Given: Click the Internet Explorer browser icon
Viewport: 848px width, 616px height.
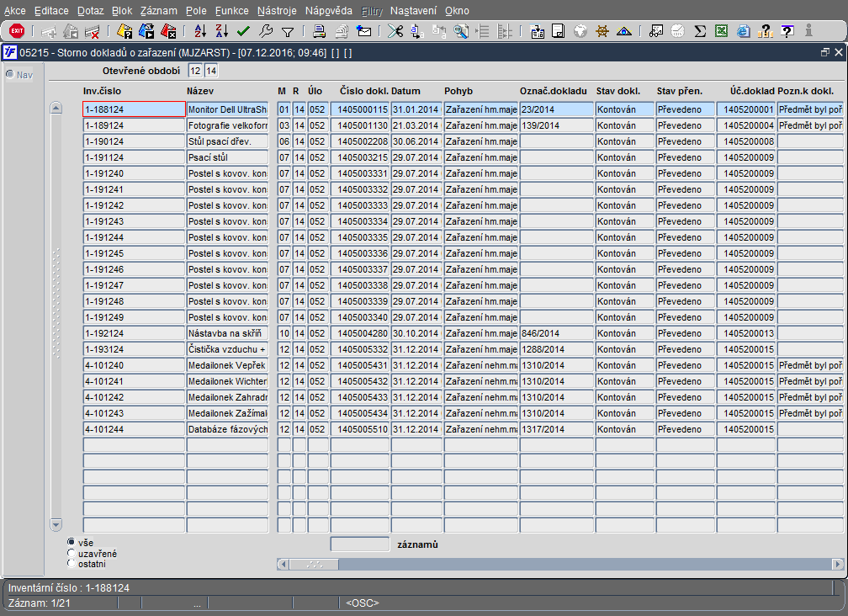Looking at the screenshot, I should pyautogui.click(x=744, y=31).
